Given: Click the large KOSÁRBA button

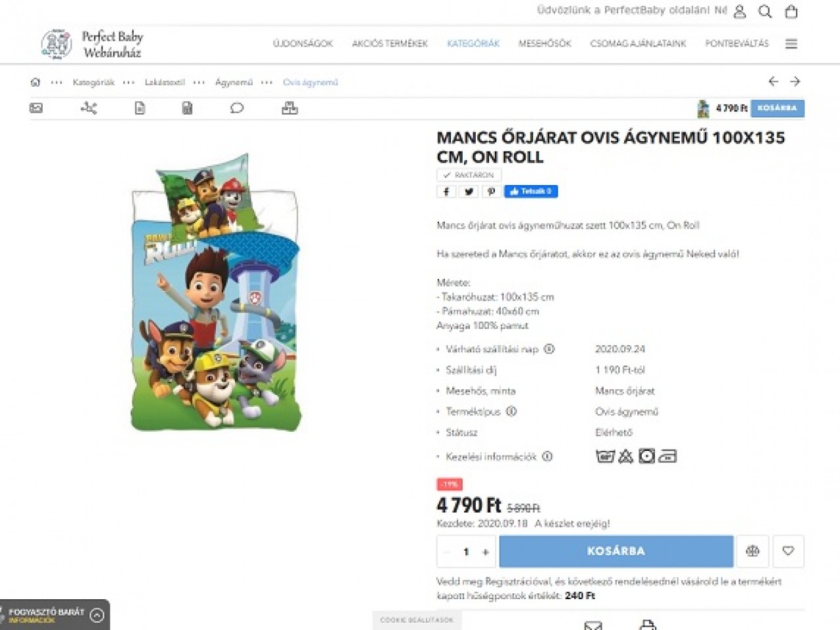Looking at the screenshot, I should 616,551.
